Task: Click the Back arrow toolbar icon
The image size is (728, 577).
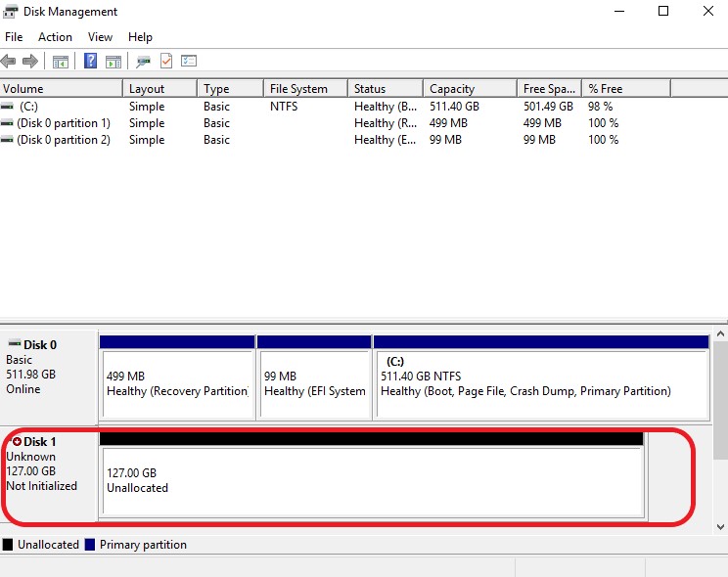Action: 9,62
